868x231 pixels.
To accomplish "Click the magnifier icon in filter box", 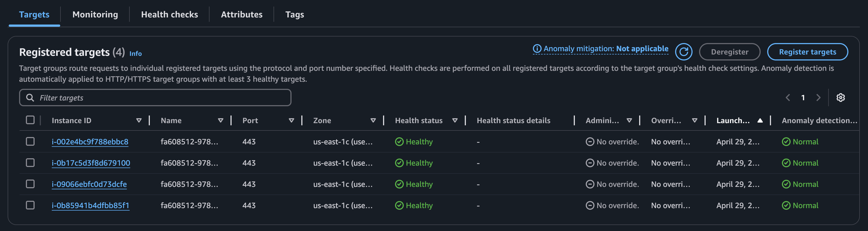I will click(x=30, y=98).
